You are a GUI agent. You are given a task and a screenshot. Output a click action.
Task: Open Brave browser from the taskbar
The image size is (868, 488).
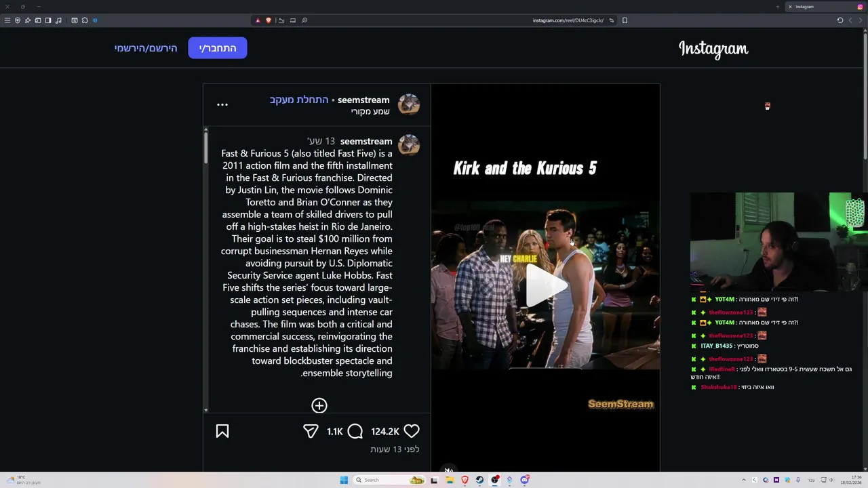click(465, 480)
